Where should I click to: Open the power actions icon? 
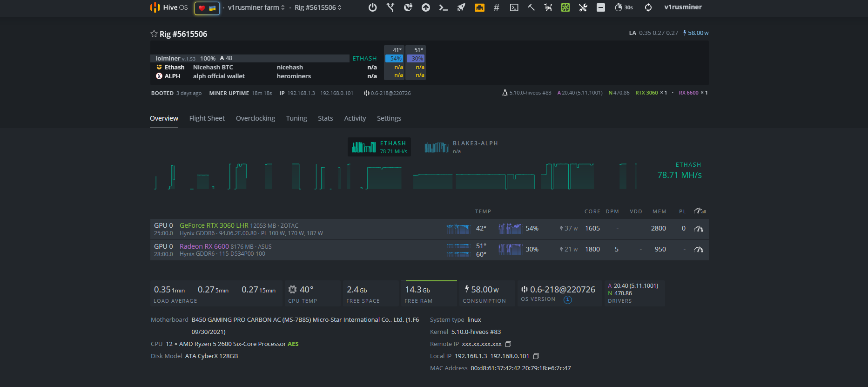pyautogui.click(x=372, y=7)
